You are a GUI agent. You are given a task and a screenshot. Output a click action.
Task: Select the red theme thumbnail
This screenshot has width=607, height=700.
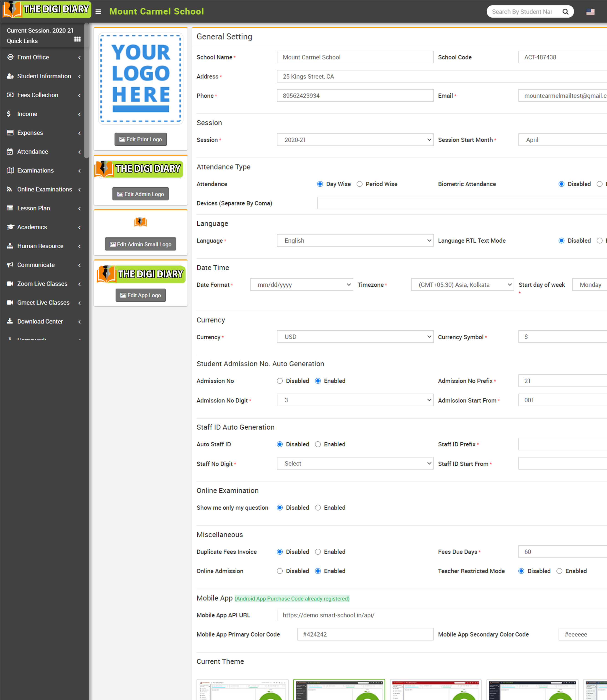[435, 689]
